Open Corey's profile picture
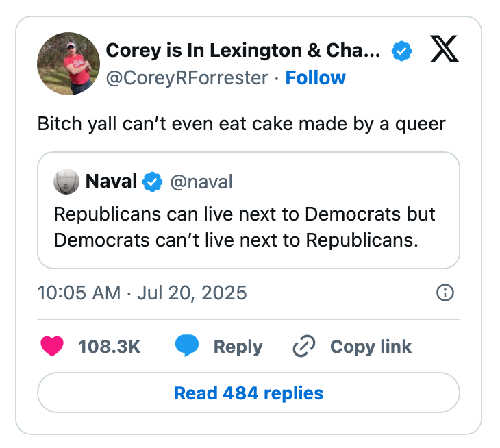The image size is (500, 448). point(68,64)
